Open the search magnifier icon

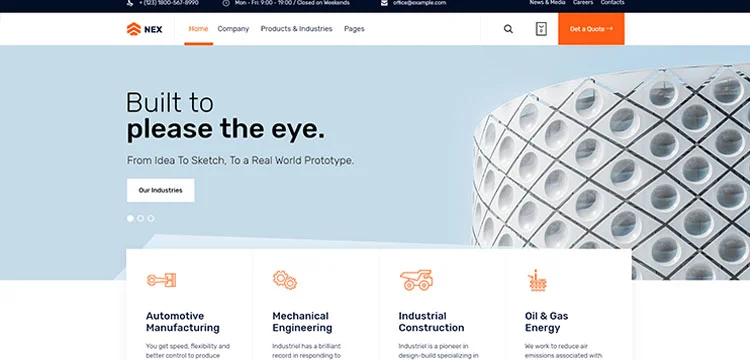tap(508, 29)
